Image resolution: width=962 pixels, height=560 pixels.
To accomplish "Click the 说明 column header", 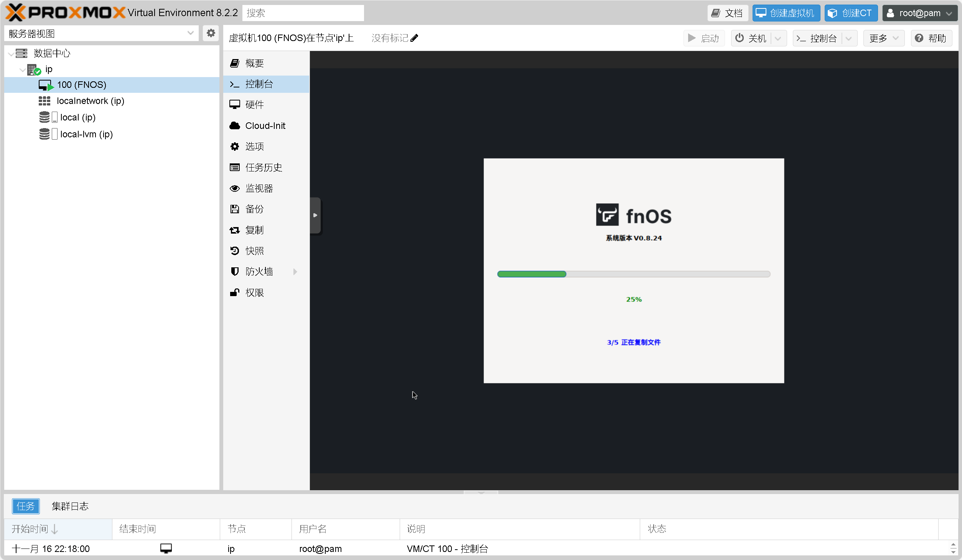I will click(x=520, y=529).
